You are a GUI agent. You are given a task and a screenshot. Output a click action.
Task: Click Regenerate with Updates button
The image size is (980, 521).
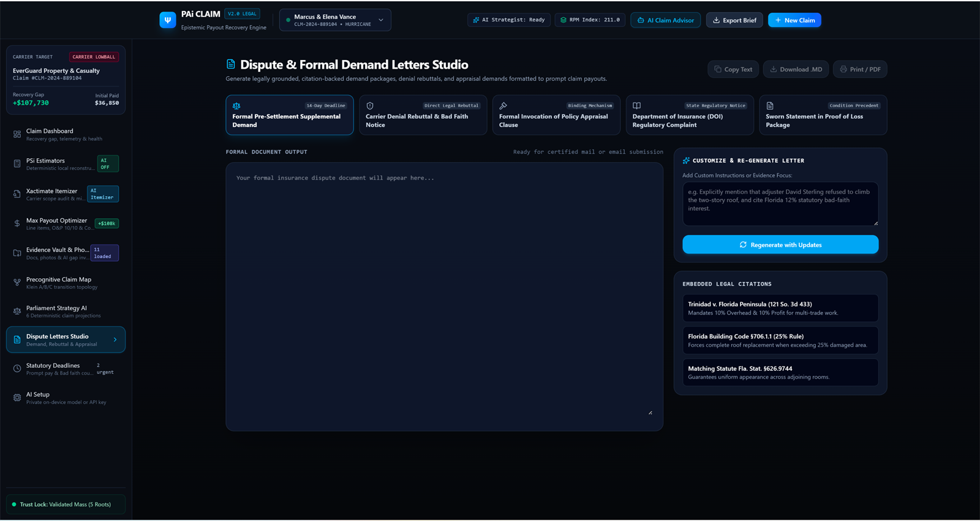780,245
